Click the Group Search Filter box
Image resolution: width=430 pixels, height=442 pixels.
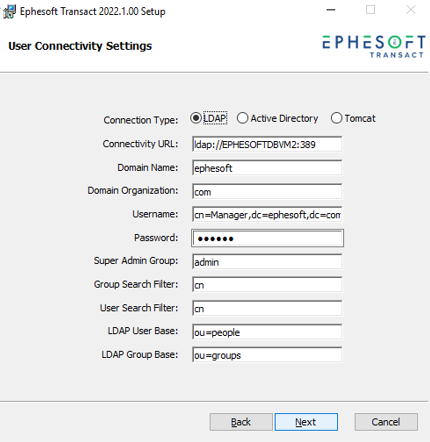267,285
